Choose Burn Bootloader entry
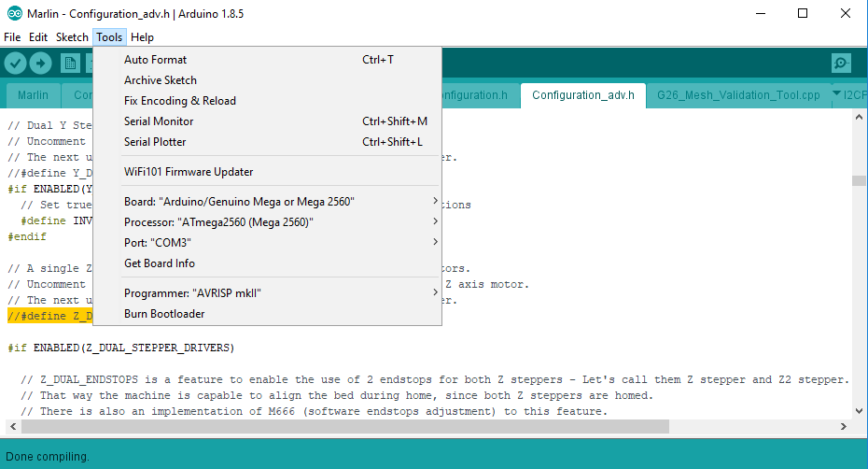Image resolution: width=868 pixels, height=469 pixels. [267, 313]
